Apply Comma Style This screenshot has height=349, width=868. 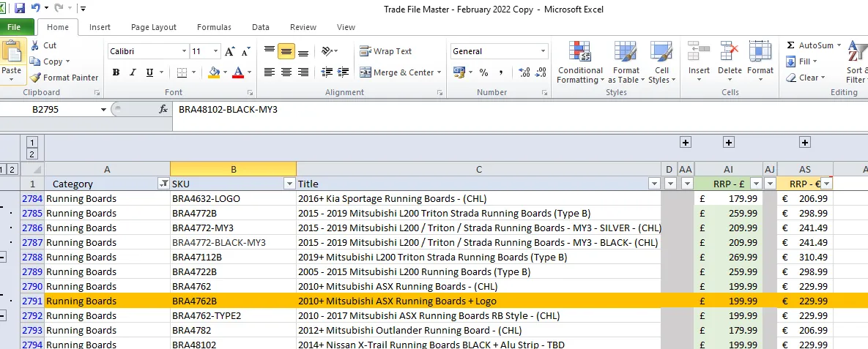coord(501,72)
